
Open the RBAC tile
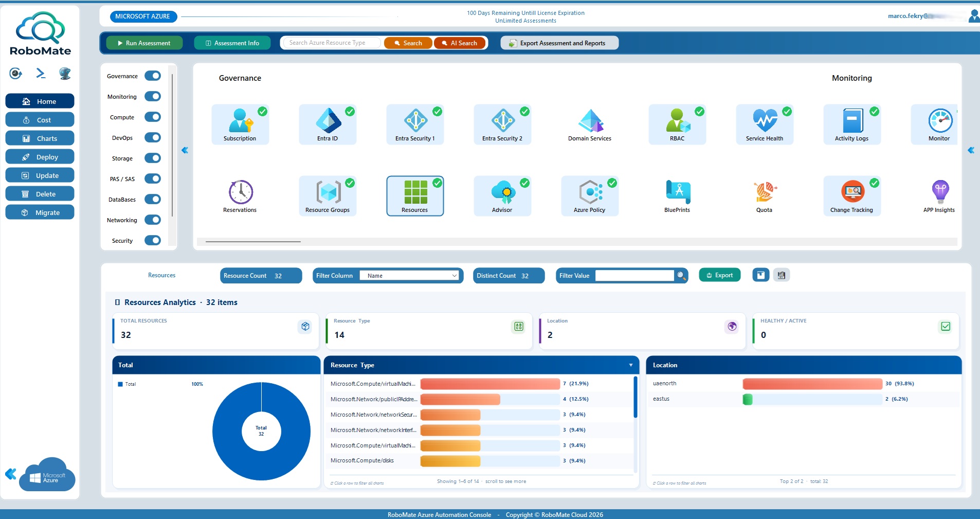click(677, 124)
